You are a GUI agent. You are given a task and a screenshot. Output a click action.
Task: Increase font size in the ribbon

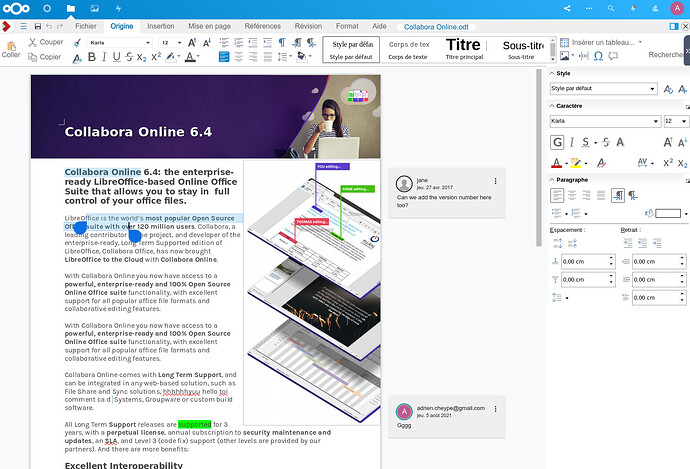[192, 43]
